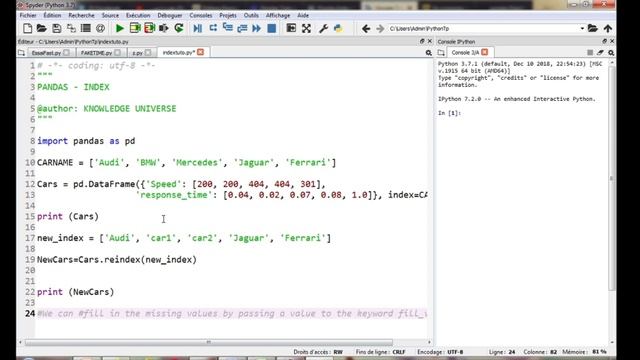Click the @ symbol finder icon
Image resolution: width=640 pixels, height=360 pixels.
pyautogui.click(x=100, y=29)
